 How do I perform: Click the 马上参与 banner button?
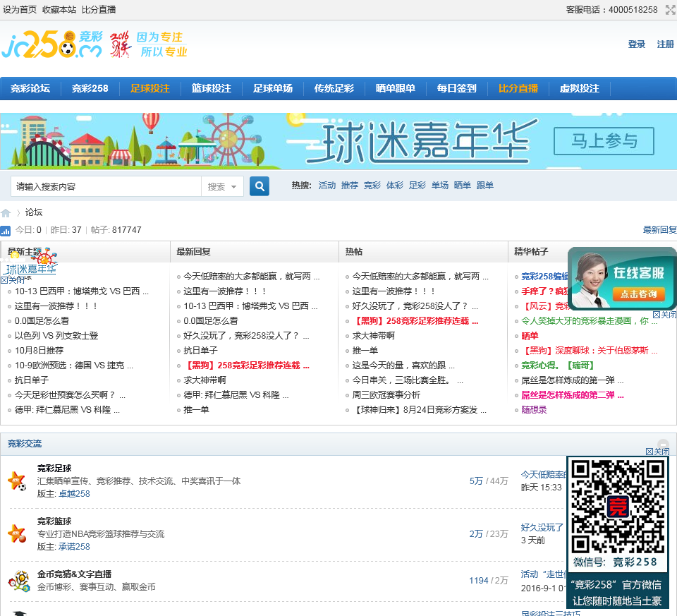(604, 141)
